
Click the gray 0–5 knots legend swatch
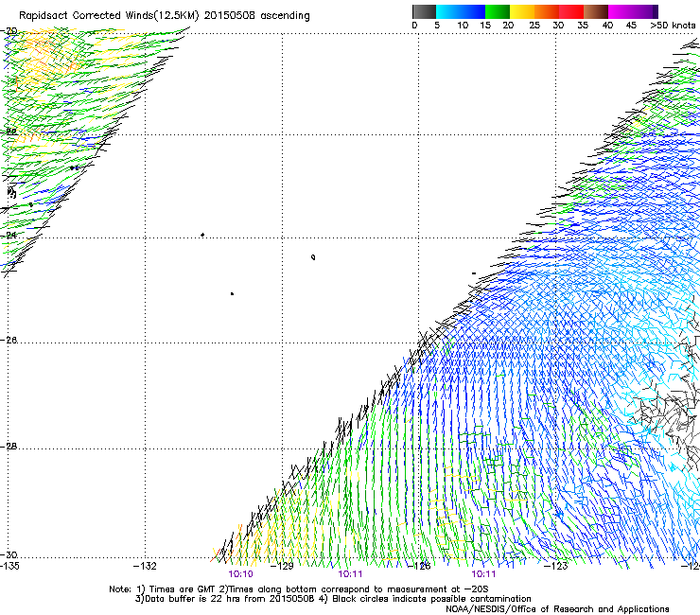tap(424, 11)
